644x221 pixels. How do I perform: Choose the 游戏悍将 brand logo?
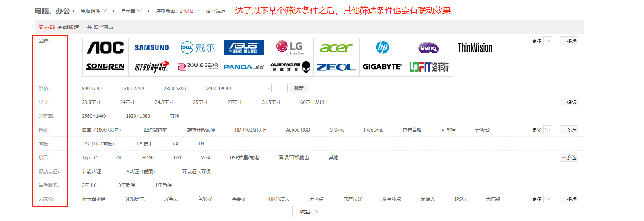pyautogui.click(x=152, y=67)
